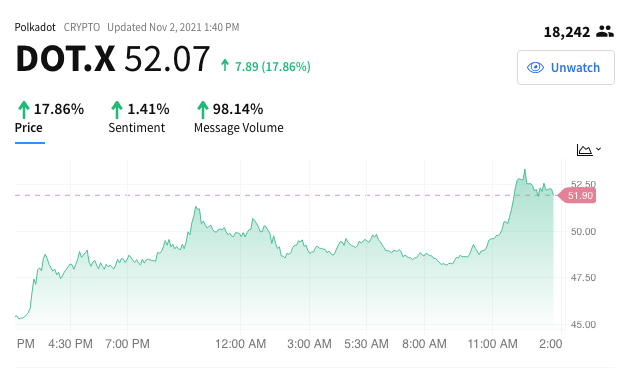Click the 52.07 price value
Image resolution: width=629 pixels, height=383 pixels.
click(x=167, y=59)
